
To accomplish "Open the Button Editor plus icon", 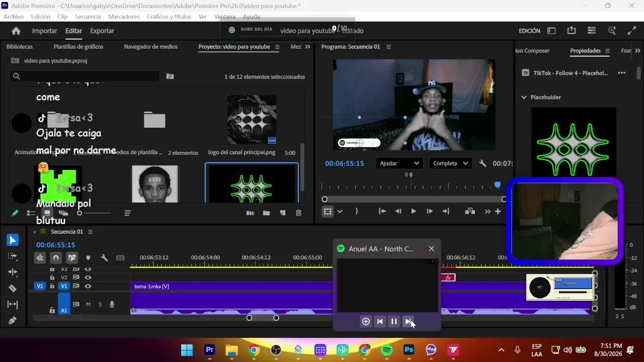I will click(498, 212).
